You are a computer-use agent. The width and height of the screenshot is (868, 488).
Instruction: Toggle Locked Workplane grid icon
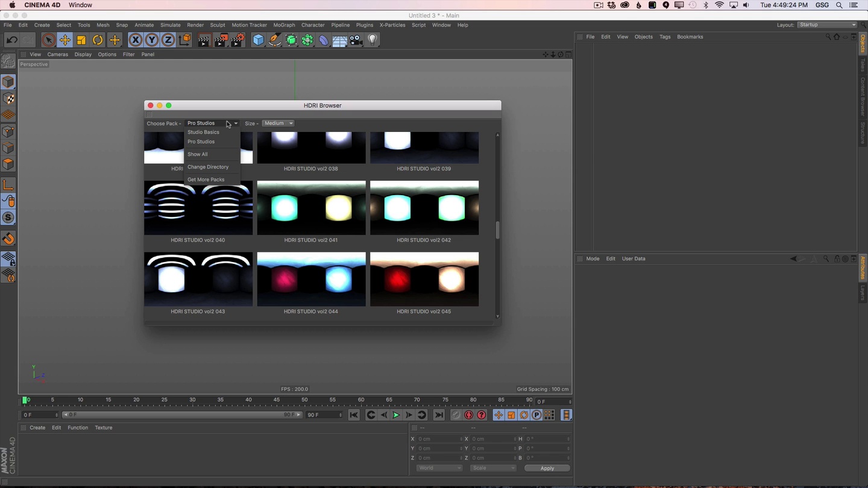point(8,259)
